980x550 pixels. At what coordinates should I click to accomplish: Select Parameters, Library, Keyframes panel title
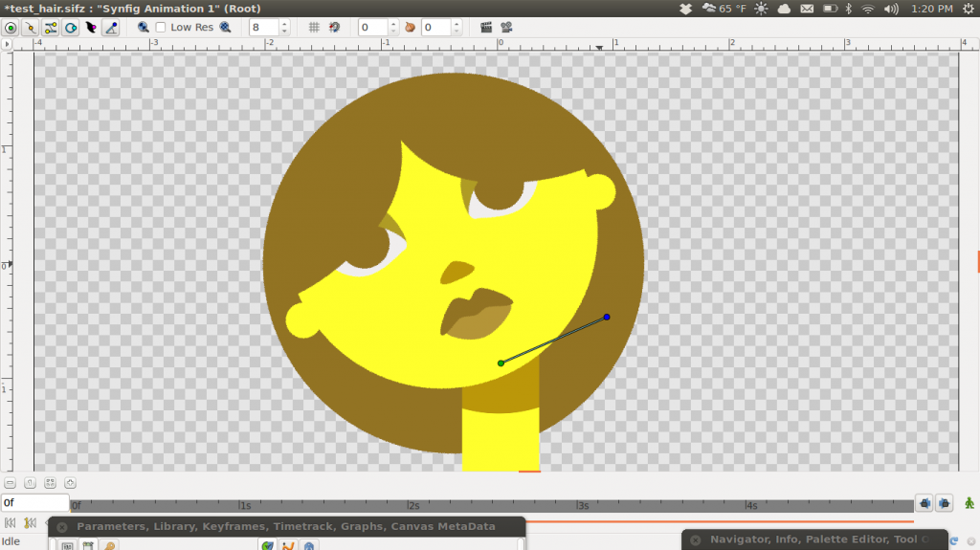pos(285,526)
